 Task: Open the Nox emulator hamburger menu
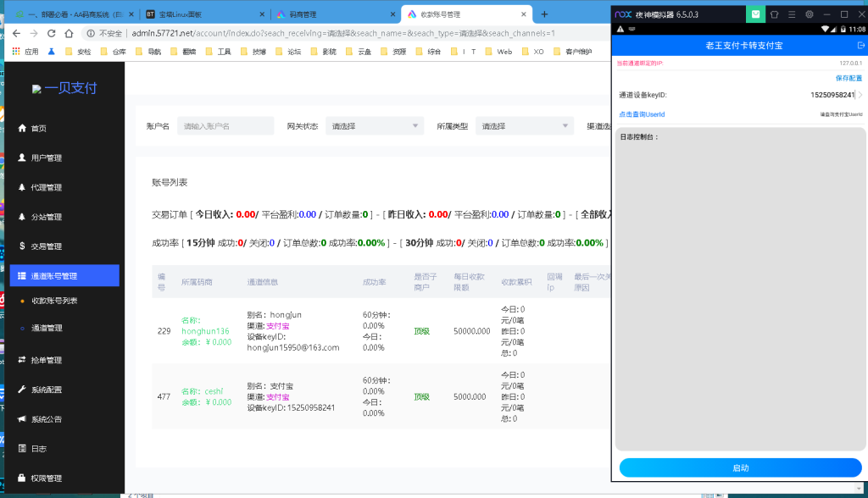pyautogui.click(x=792, y=14)
